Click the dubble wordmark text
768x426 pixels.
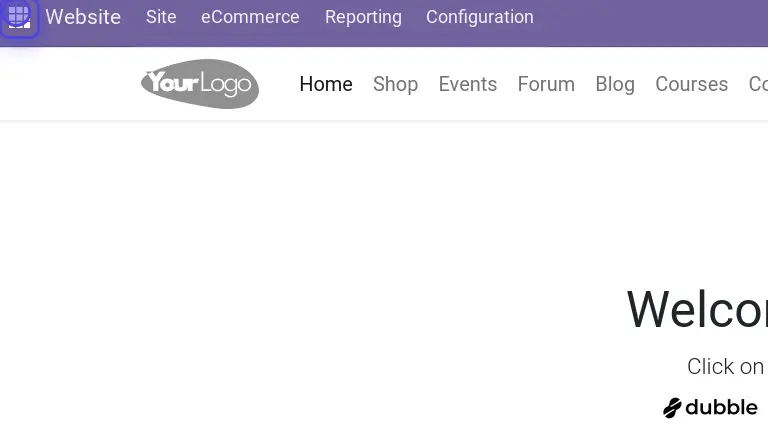tap(721, 408)
